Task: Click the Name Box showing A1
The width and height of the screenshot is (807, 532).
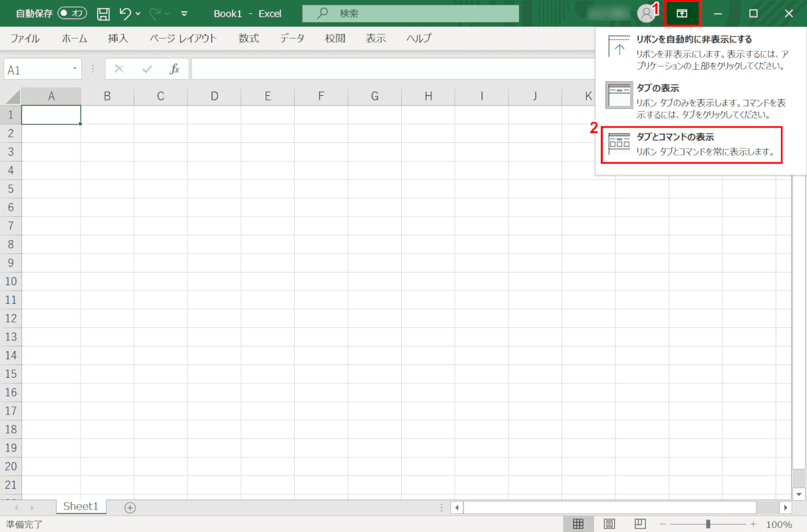Action: [37, 69]
